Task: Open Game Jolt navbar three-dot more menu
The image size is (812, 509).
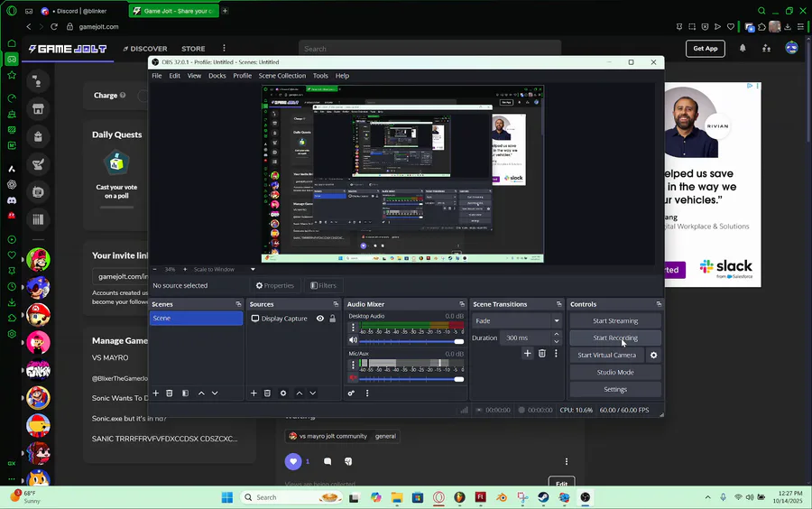Action: click(x=224, y=48)
